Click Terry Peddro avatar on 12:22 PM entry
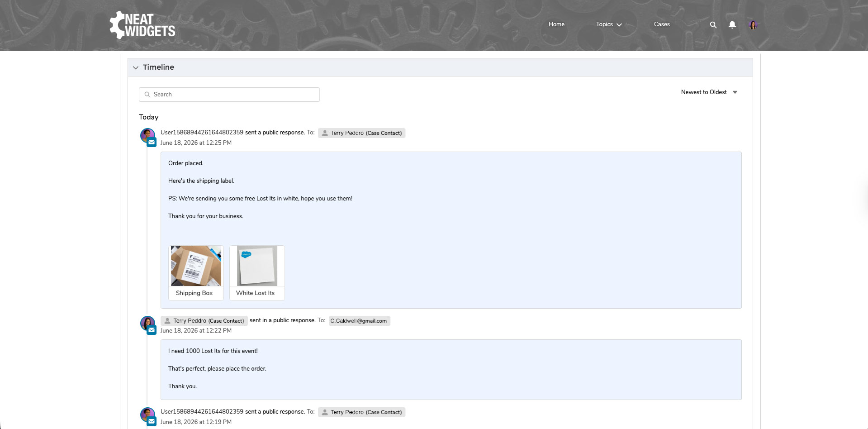Image resolution: width=868 pixels, height=429 pixels. [147, 323]
